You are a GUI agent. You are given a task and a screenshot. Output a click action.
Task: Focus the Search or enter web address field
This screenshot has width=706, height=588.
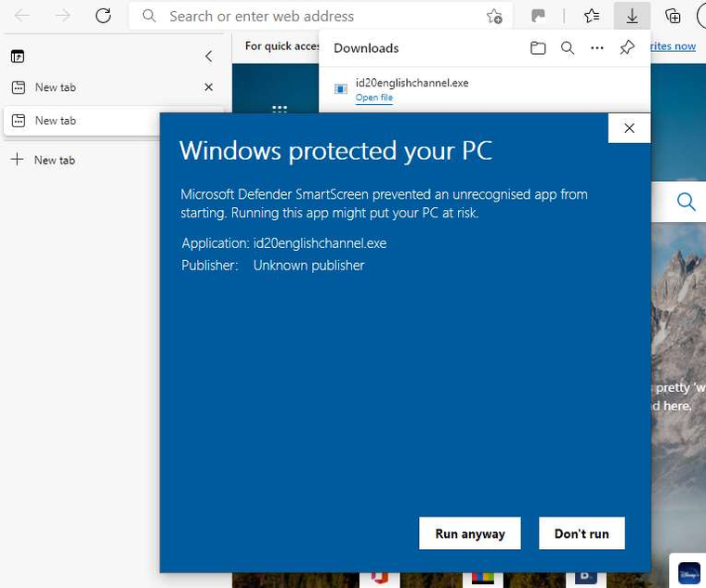coord(320,16)
